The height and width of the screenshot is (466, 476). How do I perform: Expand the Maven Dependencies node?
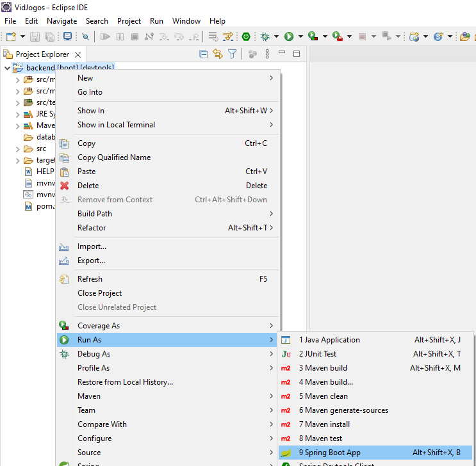pyautogui.click(x=17, y=126)
